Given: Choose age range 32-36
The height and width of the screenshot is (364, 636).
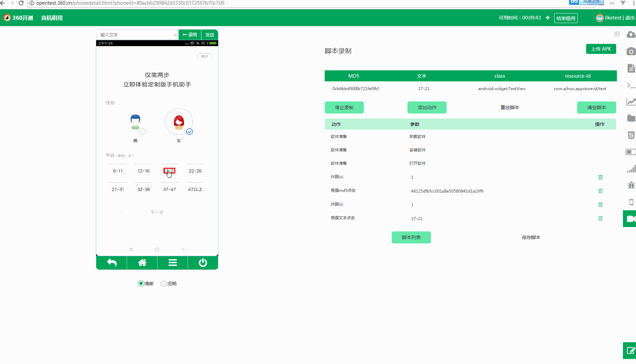Looking at the screenshot, I should [x=144, y=190].
